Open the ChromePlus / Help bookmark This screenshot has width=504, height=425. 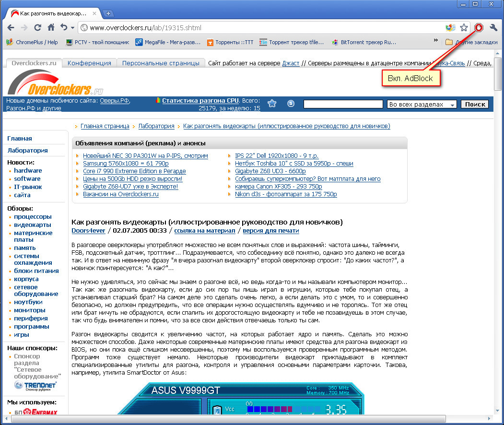pyautogui.click(x=32, y=42)
